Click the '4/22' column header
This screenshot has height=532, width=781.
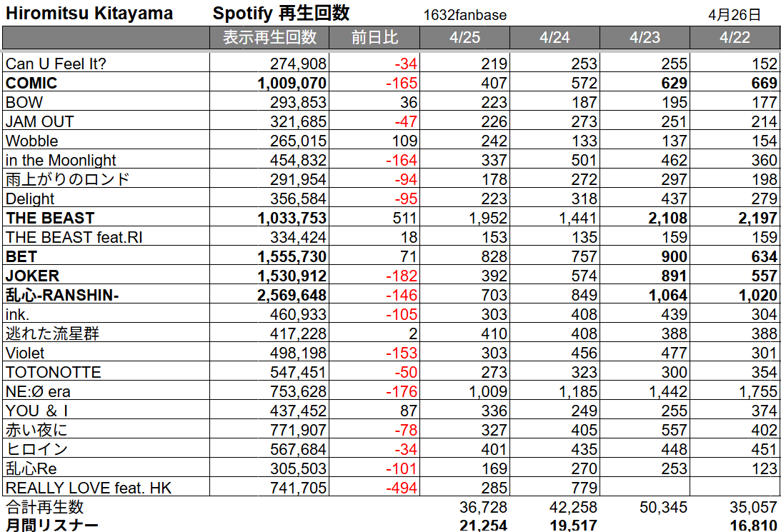735,37
